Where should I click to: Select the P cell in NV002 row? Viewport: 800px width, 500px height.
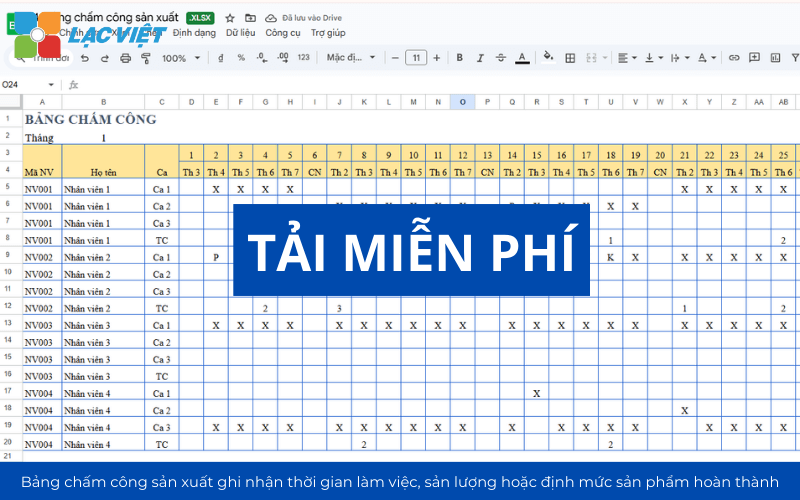(x=216, y=257)
